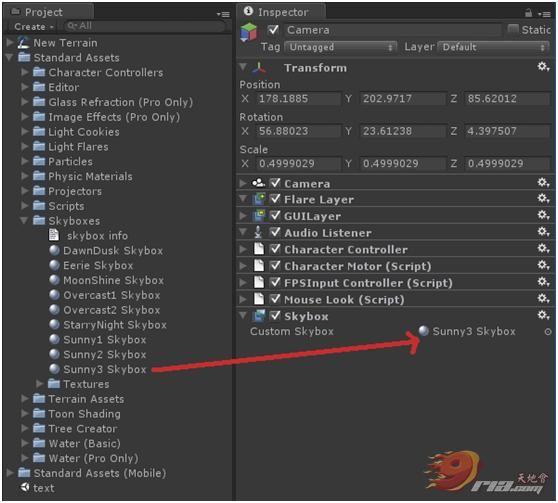This screenshot has width=558, height=503.
Task: Toggle the Static checkbox
Action: point(513,29)
